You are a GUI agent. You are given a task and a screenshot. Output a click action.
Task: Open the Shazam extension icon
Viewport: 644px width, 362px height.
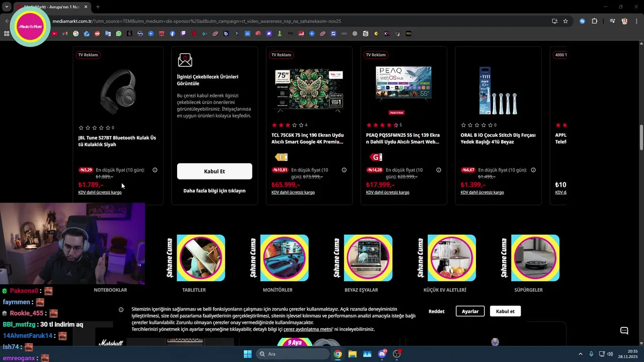click(x=583, y=21)
